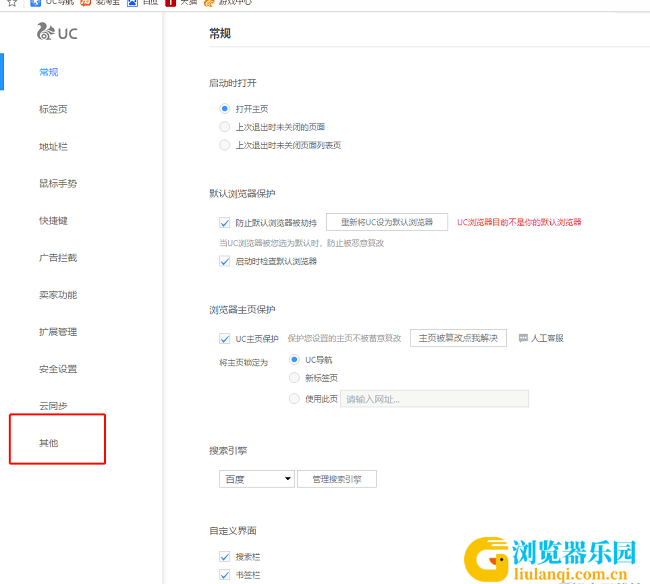Image resolution: width=650 pixels, height=584 pixels.
Task: Click the 当UC浏览器被您选为默认时 hint text
Action: point(302,243)
